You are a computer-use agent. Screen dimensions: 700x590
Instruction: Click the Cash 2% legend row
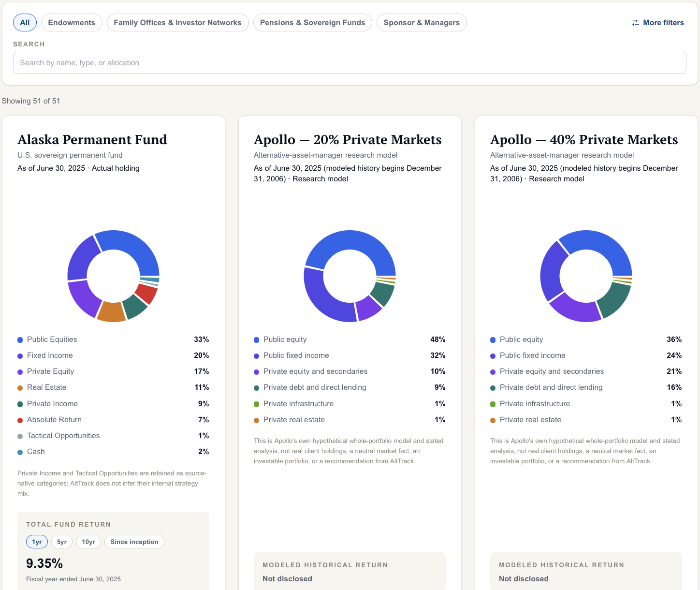[113, 452]
